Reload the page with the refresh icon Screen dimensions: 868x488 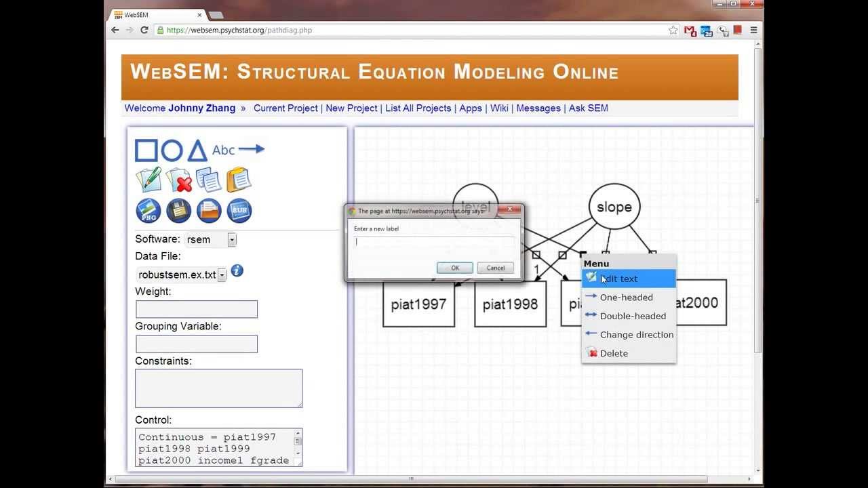(x=144, y=30)
